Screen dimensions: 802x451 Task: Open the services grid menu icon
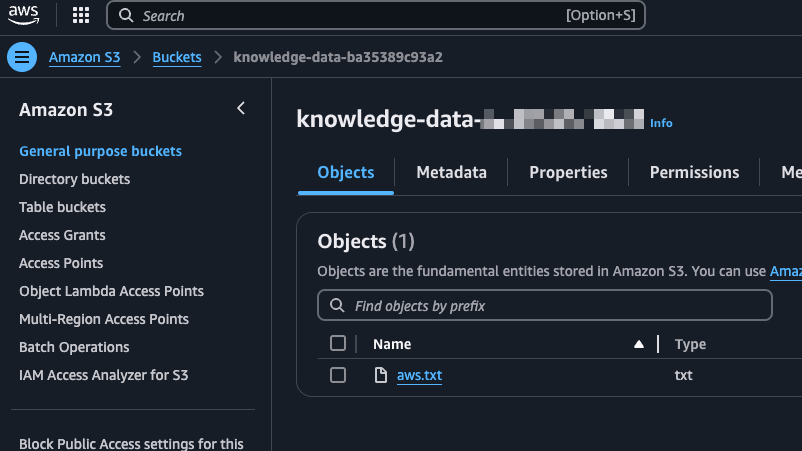81,15
